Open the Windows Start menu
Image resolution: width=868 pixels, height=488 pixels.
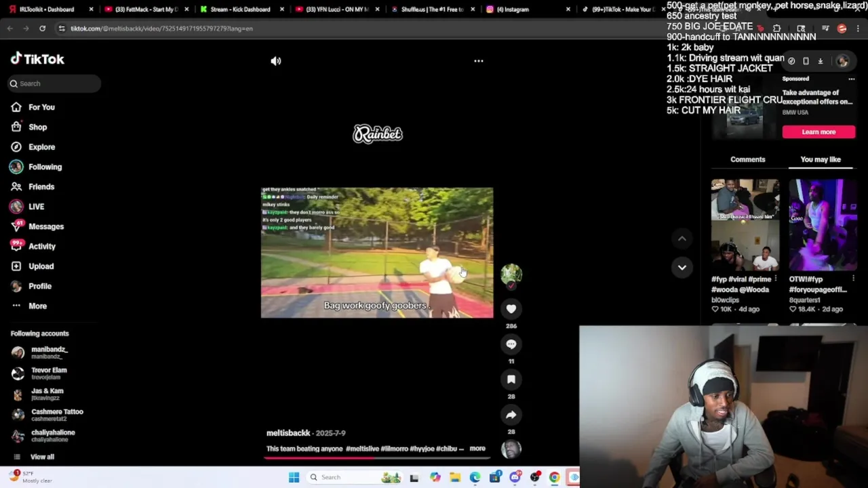(x=294, y=477)
